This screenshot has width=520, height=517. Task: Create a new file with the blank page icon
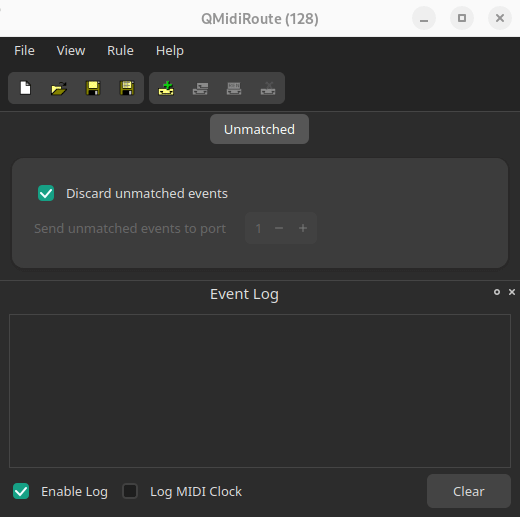(26, 88)
